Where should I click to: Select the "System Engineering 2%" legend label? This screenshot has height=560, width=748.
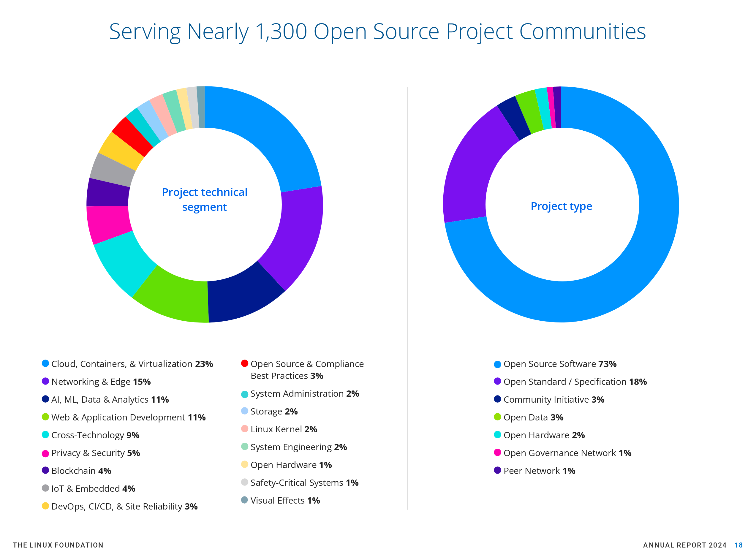pyautogui.click(x=299, y=447)
